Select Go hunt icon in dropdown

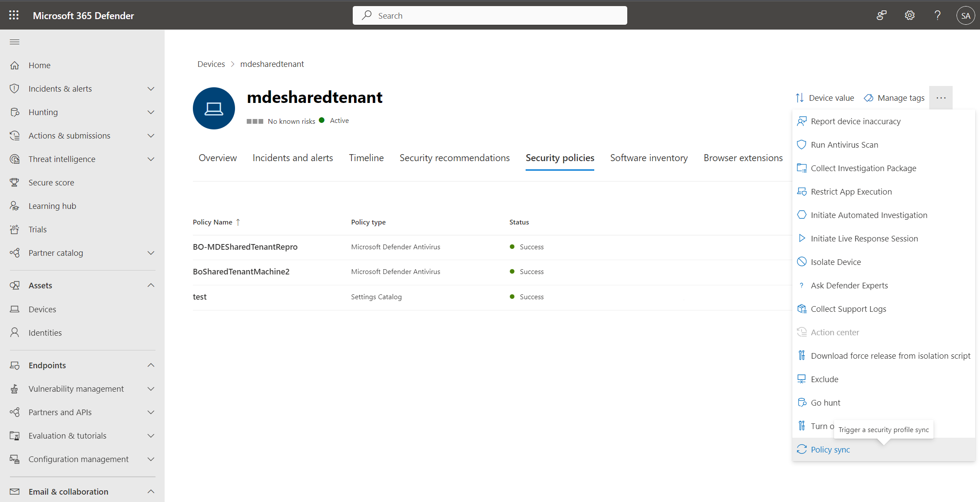[x=803, y=402]
